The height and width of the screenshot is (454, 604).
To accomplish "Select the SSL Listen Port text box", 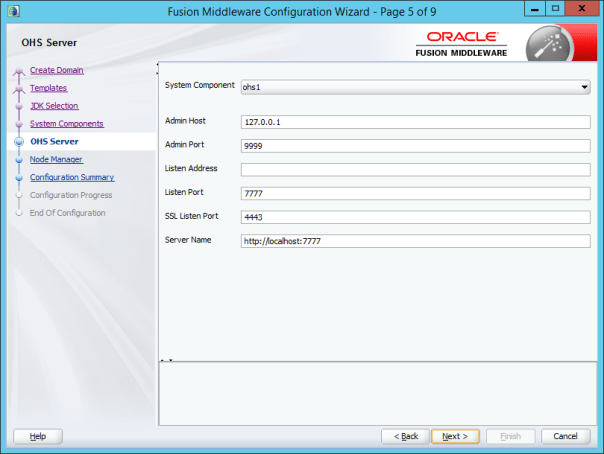I will coord(415,217).
